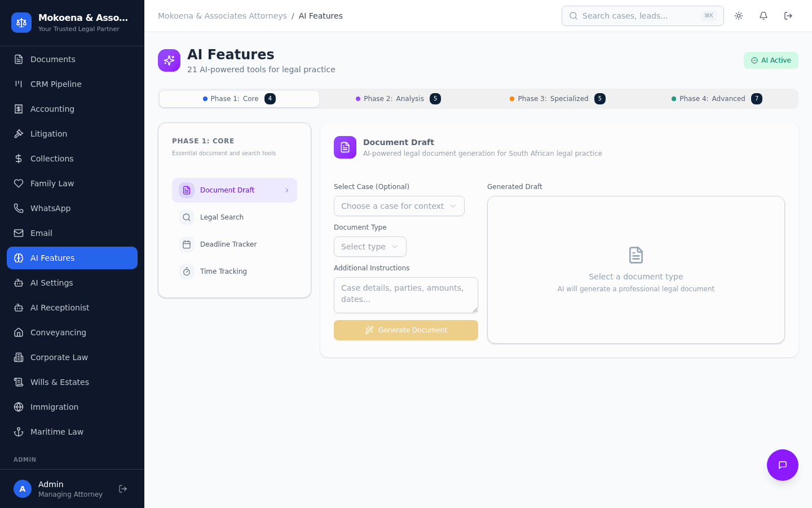Click the Generate Document button

pyautogui.click(x=406, y=330)
